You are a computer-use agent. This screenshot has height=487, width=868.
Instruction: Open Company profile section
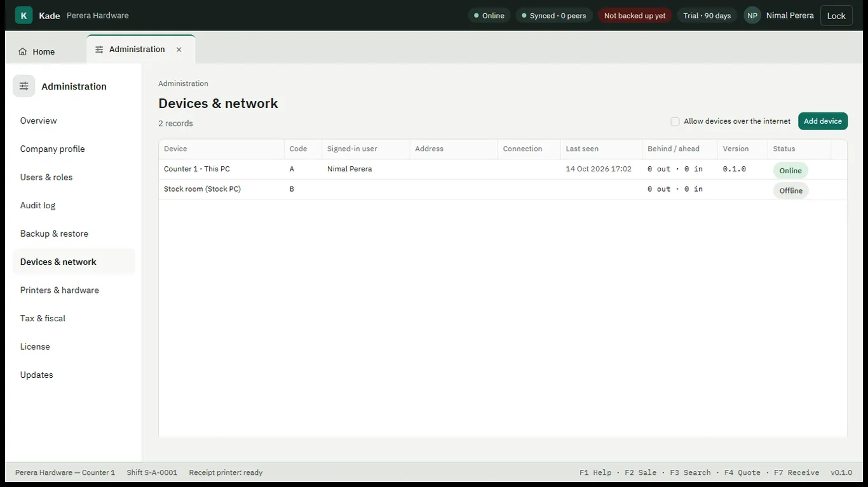[74, 149]
